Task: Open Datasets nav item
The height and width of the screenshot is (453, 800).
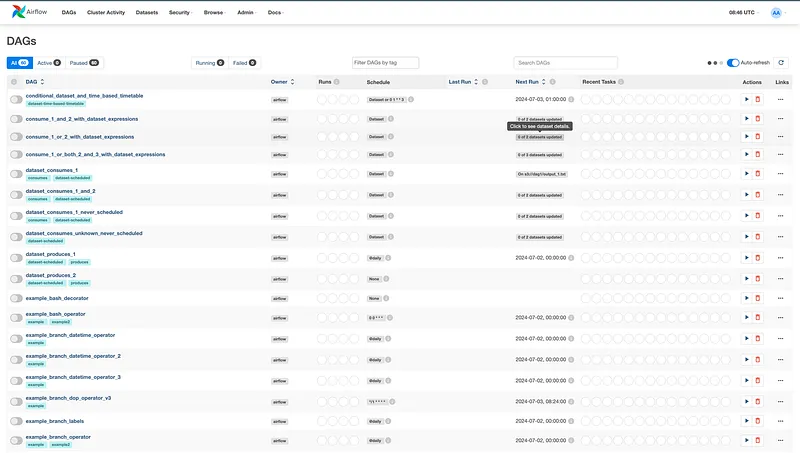Action: pyautogui.click(x=147, y=12)
